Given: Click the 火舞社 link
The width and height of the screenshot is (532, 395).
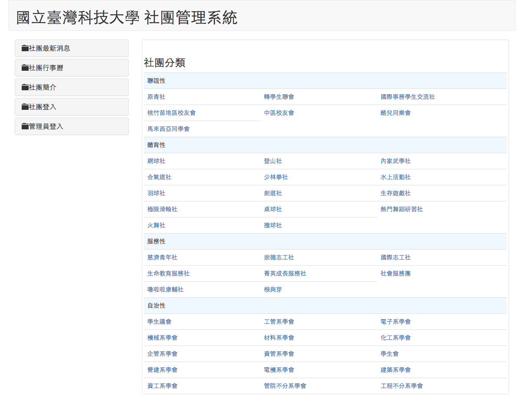Looking at the screenshot, I should click(x=156, y=225).
